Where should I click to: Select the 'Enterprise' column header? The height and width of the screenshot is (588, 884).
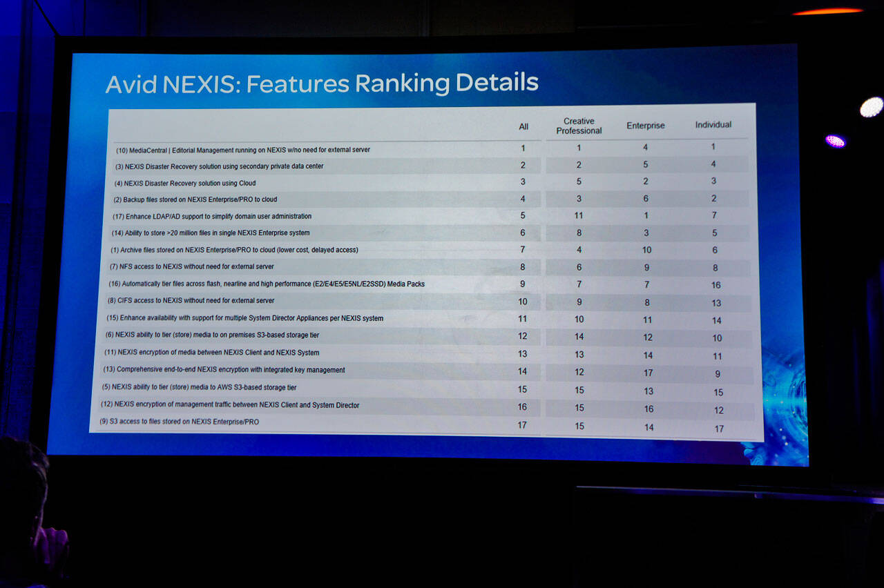tap(646, 126)
